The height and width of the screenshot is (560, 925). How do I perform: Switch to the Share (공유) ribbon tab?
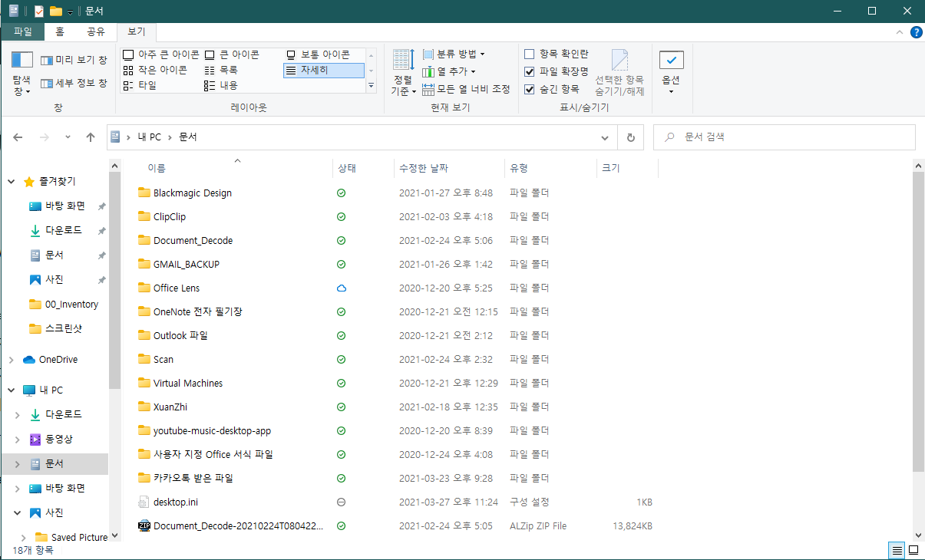96,31
